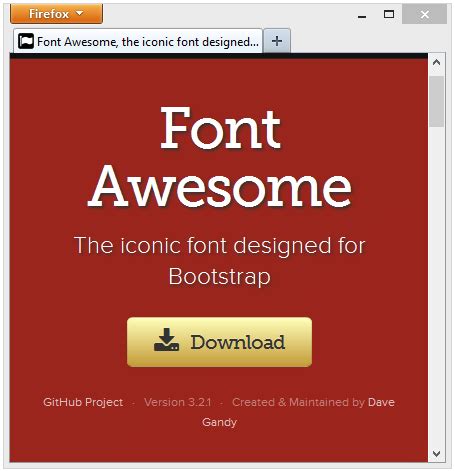Click the scrollbar down arrow
Image resolution: width=455 pixels, height=471 pixels.
click(x=436, y=453)
